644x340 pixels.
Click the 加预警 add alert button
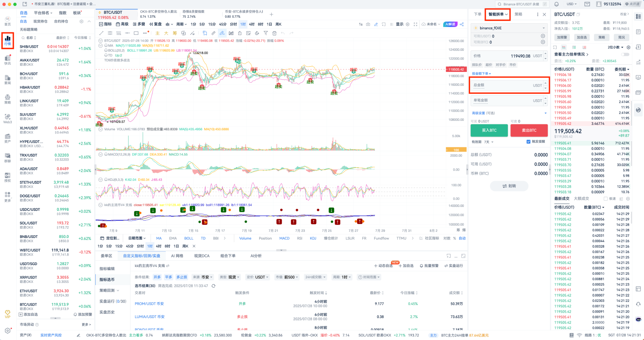(x=562, y=37)
